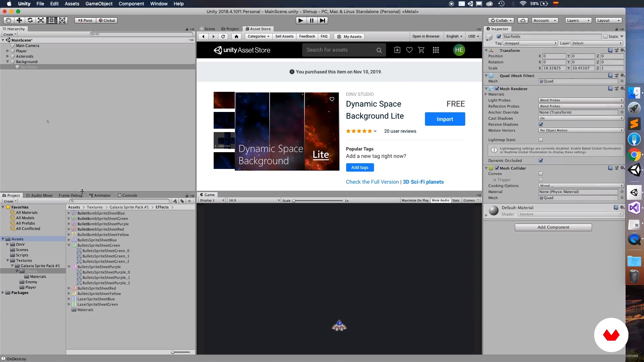Open Sublime Text from the dock
The image size is (644, 362).
[x=634, y=124]
